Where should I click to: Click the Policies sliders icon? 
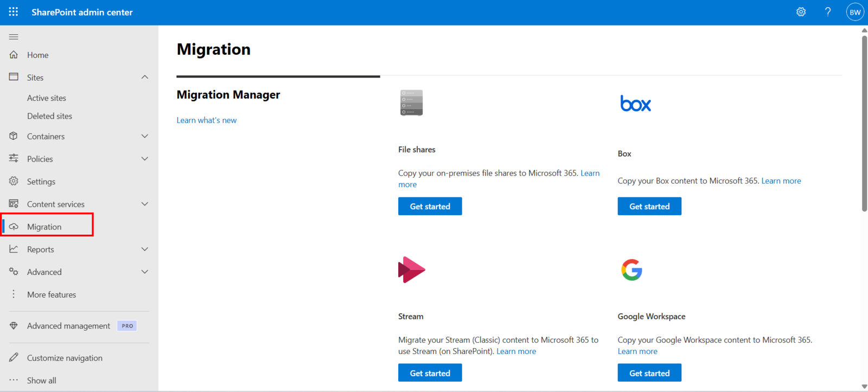click(x=14, y=158)
